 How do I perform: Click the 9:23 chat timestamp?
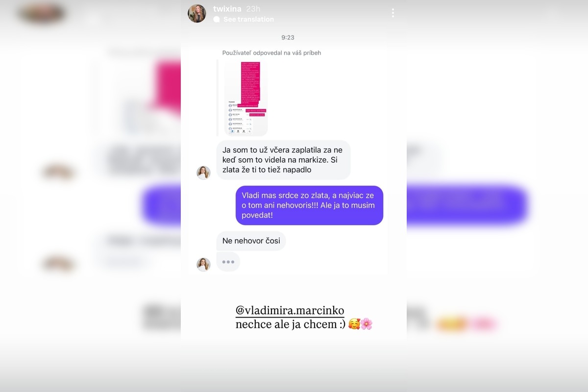click(288, 37)
